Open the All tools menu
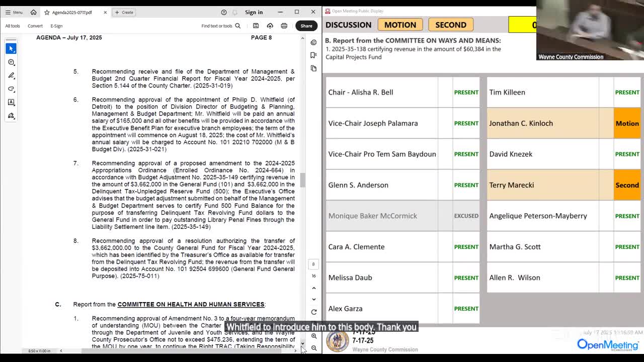This screenshot has width=644, height=362. (x=13, y=26)
